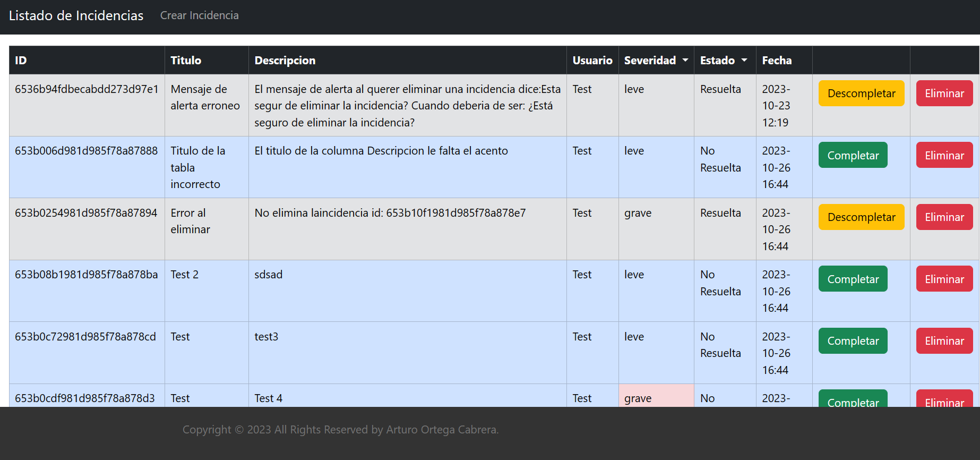
Task: Click Descompletar for Mensaje de alerta erroneo
Action: point(861,93)
